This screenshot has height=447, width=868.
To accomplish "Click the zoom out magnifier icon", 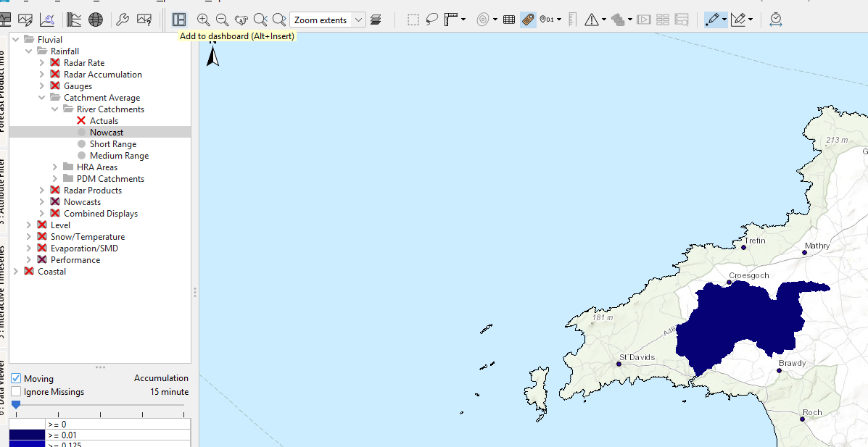I will click(x=223, y=20).
